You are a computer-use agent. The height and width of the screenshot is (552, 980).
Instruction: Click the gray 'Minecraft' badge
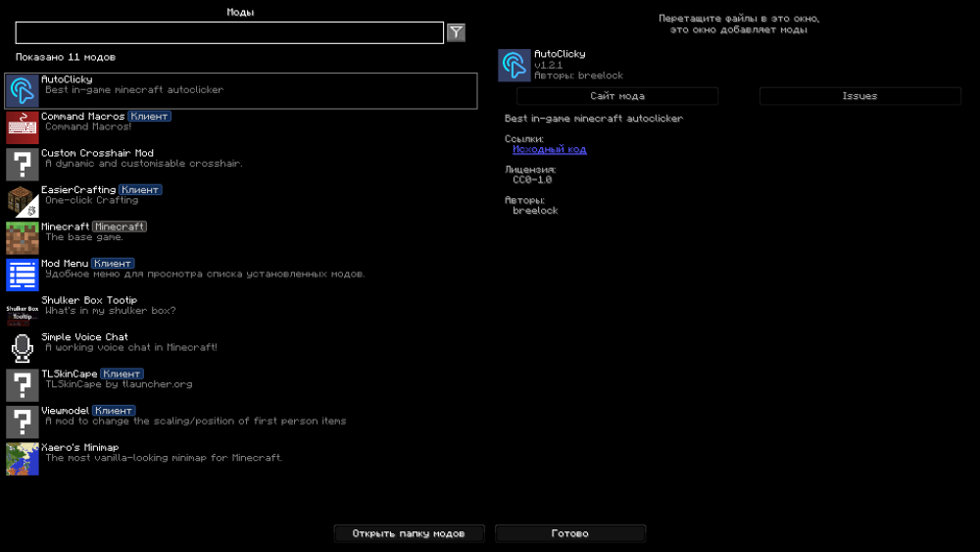tap(120, 226)
